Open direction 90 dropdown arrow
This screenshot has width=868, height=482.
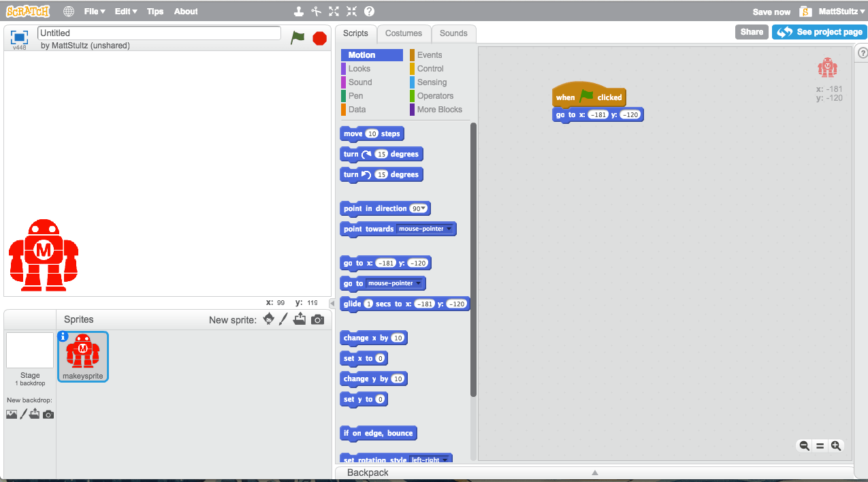tap(423, 208)
